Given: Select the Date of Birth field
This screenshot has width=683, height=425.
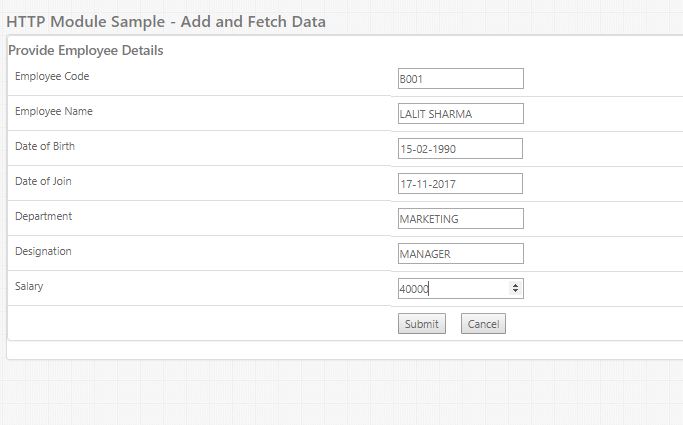Looking at the screenshot, I should (x=460, y=149).
